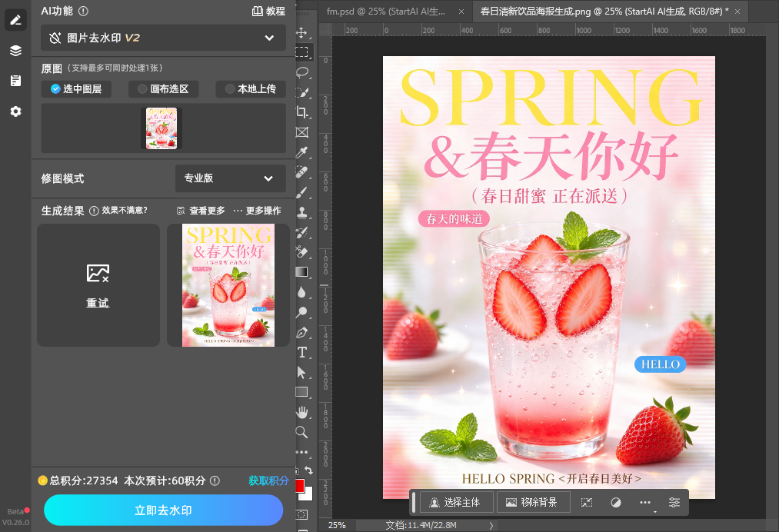Click the red foreground color swatch
The height and width of the screenshot is (532, 779).
300,486
